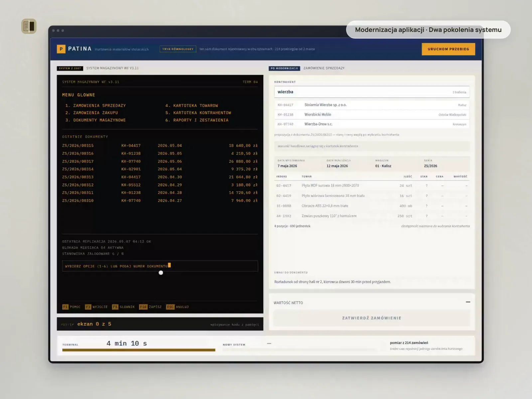This screenshot has height=399, width=532.
Task: Click the warunki handlowe placeholder field
Action: point(372,146)
